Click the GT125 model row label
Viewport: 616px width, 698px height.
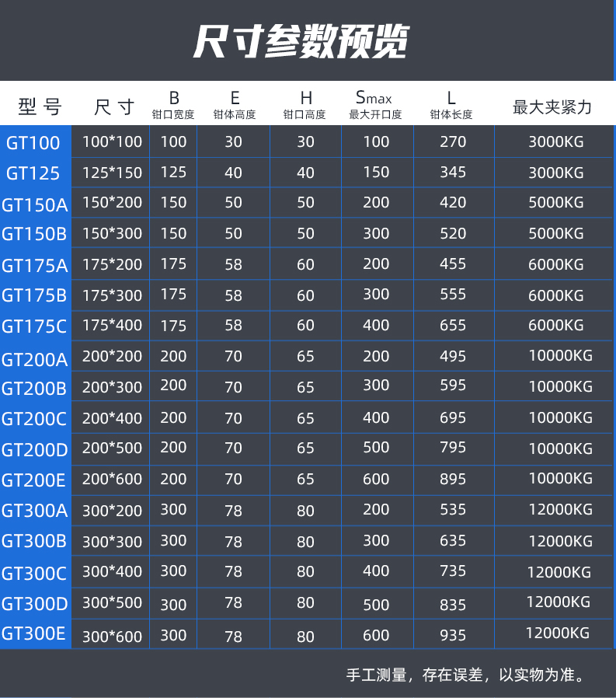coord(33,173)
